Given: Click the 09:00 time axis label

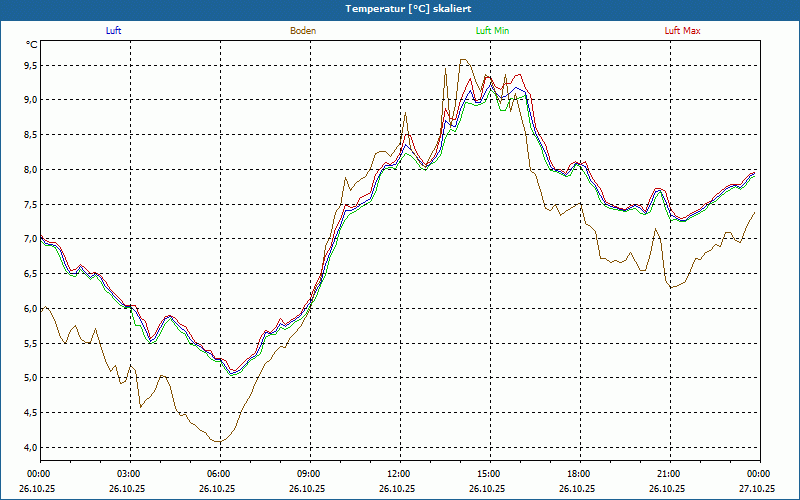Looking at the screenshot, I should tap(309, 474).
